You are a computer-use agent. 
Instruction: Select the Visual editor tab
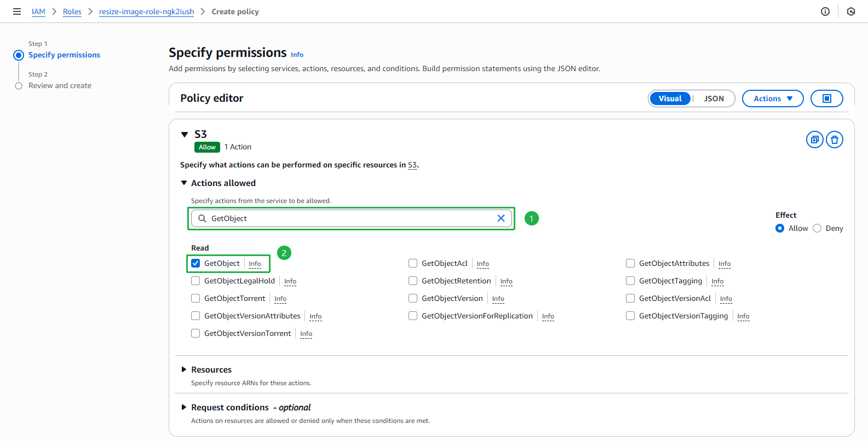(x=670, y=98)
